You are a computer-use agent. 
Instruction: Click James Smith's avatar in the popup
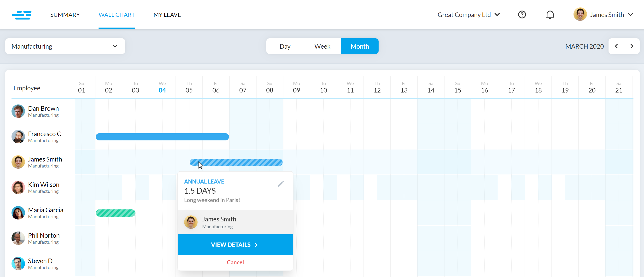coord(191,222)
